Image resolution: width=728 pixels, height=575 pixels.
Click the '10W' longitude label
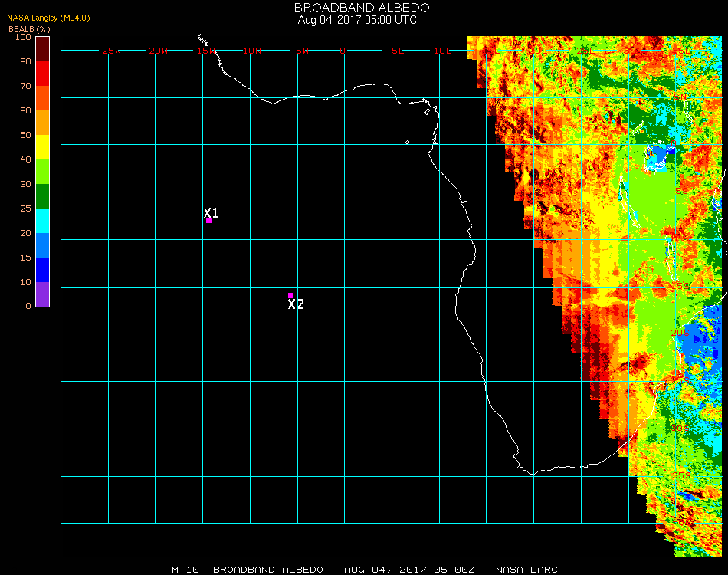click(x=252, y=51)
